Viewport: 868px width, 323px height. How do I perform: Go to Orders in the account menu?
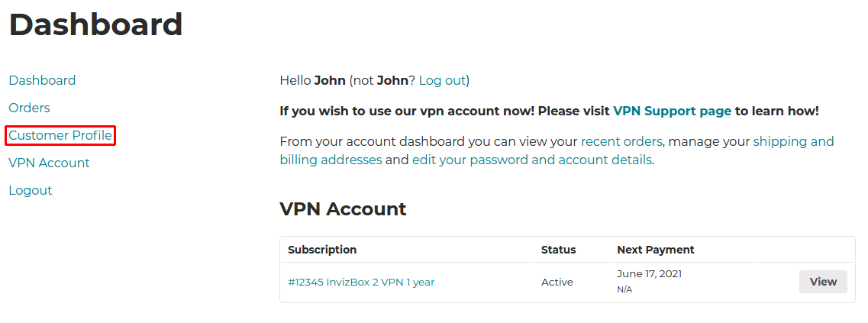(29, 108)
